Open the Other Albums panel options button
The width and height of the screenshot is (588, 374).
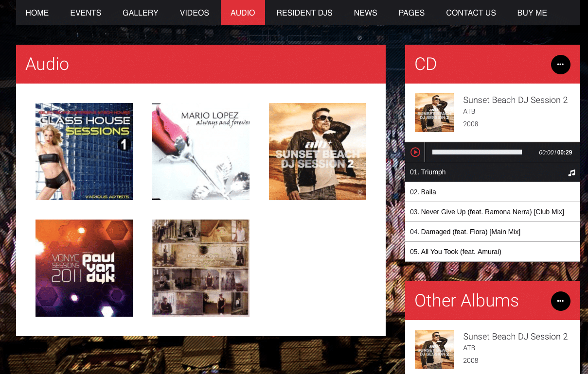pos(561,301)
